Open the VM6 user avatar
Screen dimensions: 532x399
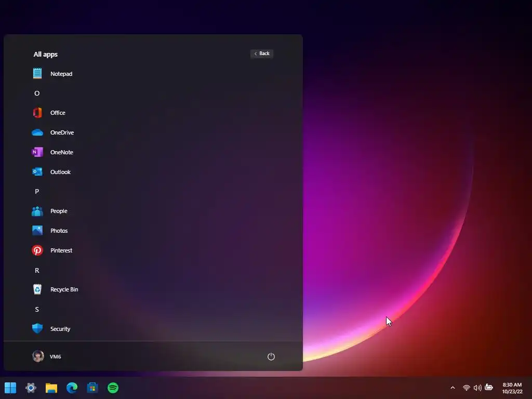click(38, 356)
